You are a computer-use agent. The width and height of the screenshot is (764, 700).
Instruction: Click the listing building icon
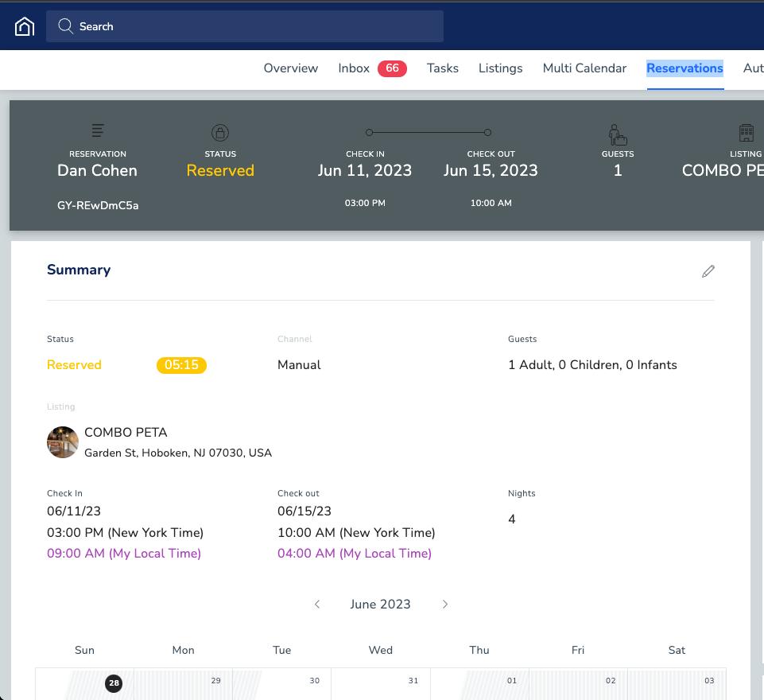[x=746, y=133]
